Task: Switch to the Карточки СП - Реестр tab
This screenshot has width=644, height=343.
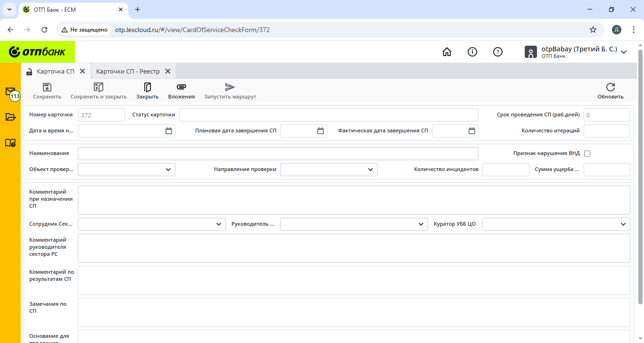Action: tap(128, 71)
